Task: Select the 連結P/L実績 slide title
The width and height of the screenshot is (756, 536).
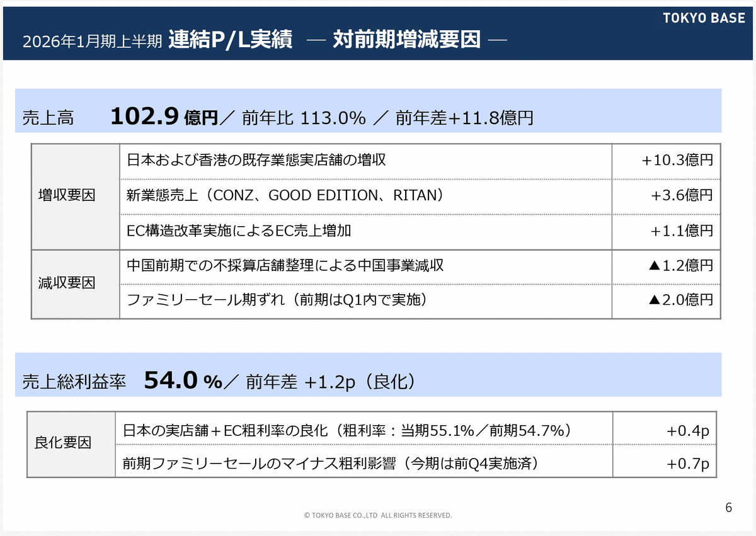Action: click(x=230, y=40)
